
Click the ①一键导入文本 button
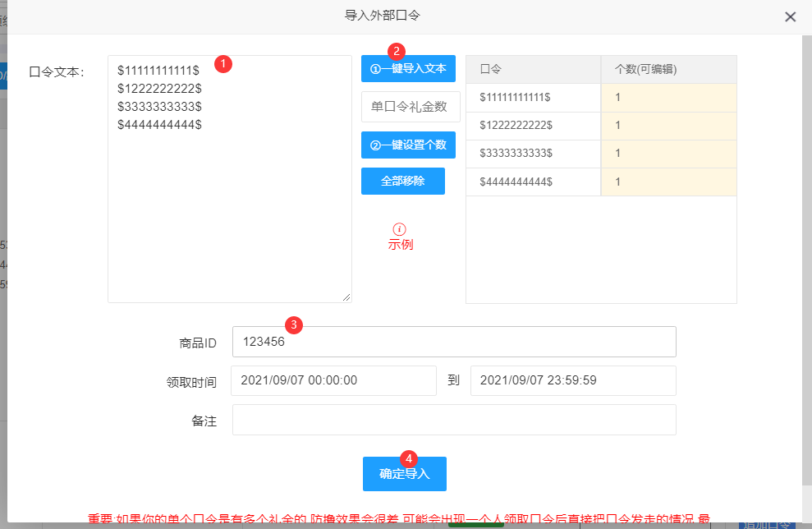pyautogui.click(x=408, y=68)
